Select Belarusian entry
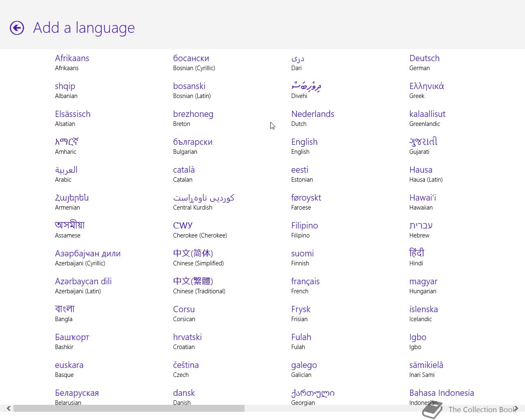The width and height of the screenshot is (525, 420). pos(77,397)
